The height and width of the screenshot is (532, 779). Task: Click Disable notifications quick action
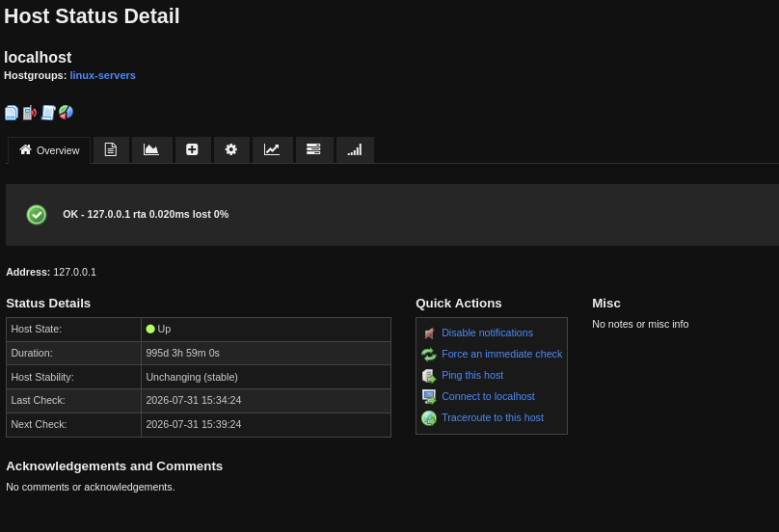(488, 332)
